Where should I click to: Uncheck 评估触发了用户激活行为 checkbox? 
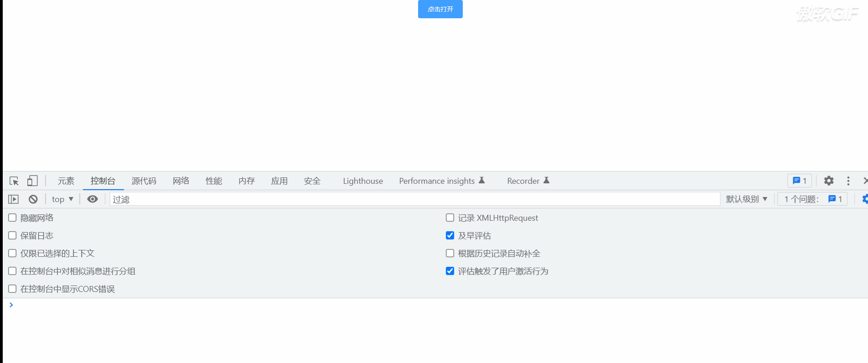point(450,271)
